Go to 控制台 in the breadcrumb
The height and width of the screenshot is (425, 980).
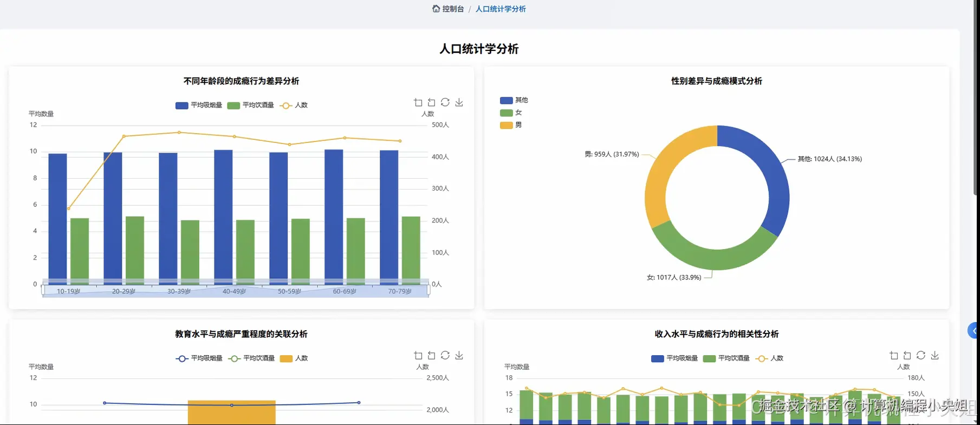tap(453, 9)
